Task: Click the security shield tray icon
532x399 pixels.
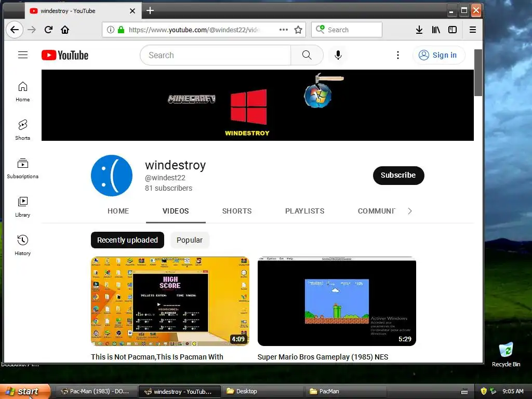Action: coord(484,391)
